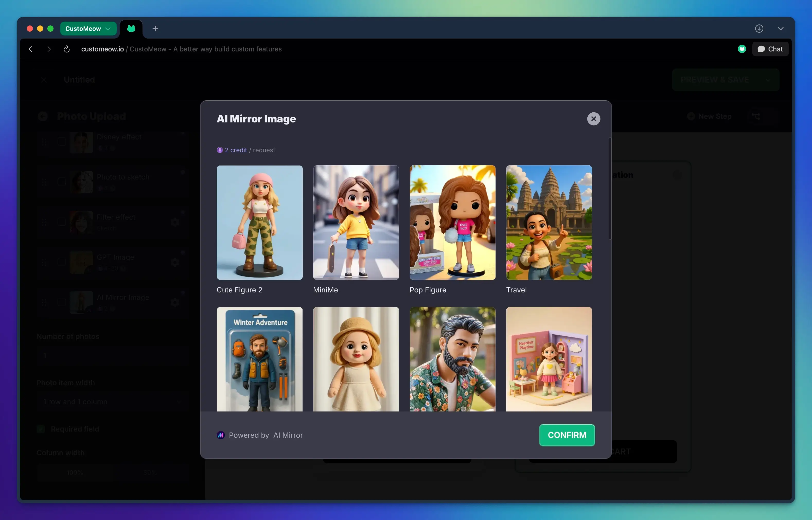
Task: Toggle the Disney effect checkbox
Action: 61,141
